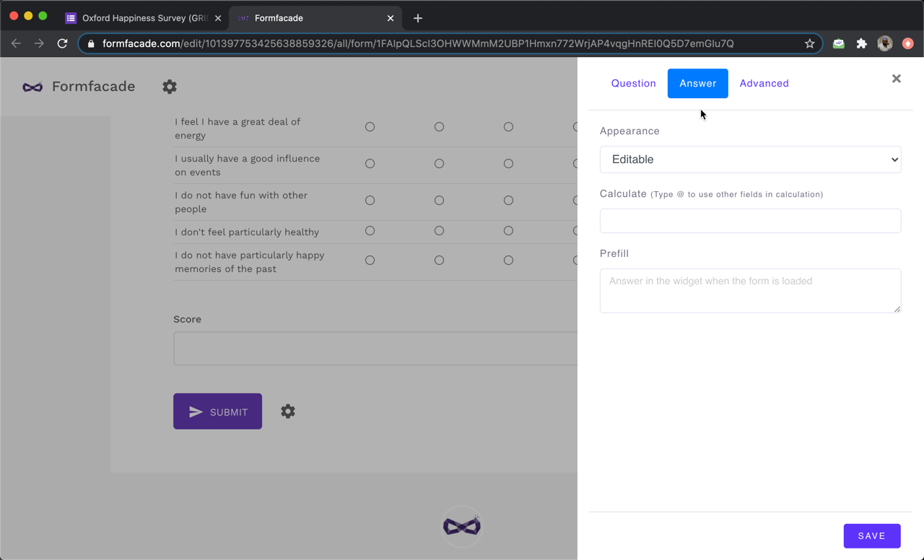Viewport: 924px width, 560px height.
Task: Click the browser profile avatar icon
Action: coord(884,43)
